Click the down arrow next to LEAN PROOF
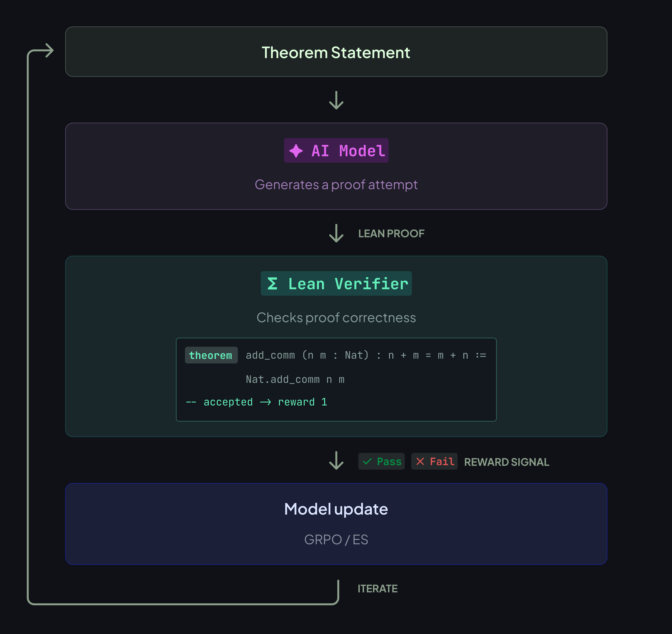Image resolution: width=672 pixels, height=634 pixels. tap(336, 233)
